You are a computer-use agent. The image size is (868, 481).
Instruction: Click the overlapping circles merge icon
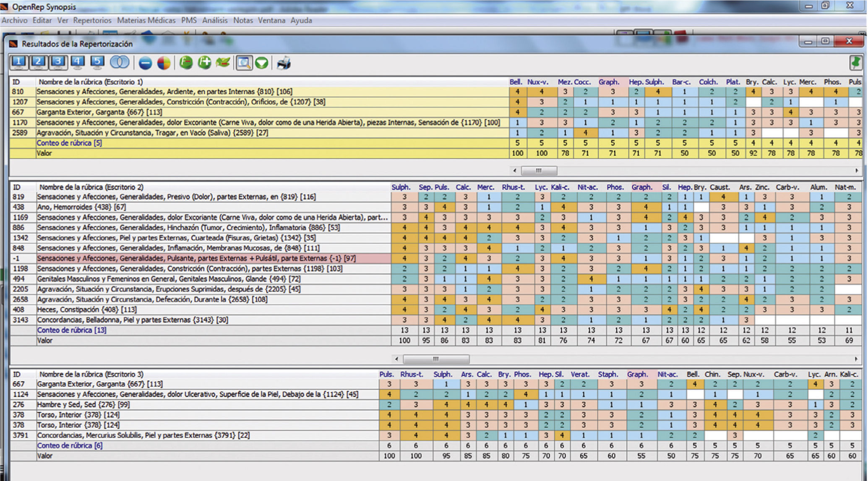(x=120, y=63)
